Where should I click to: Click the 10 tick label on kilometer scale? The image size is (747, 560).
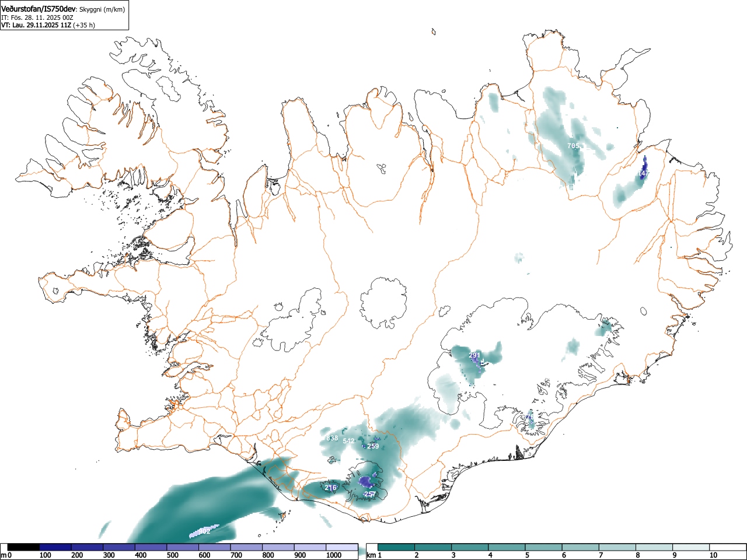click(x=713, y=555)
